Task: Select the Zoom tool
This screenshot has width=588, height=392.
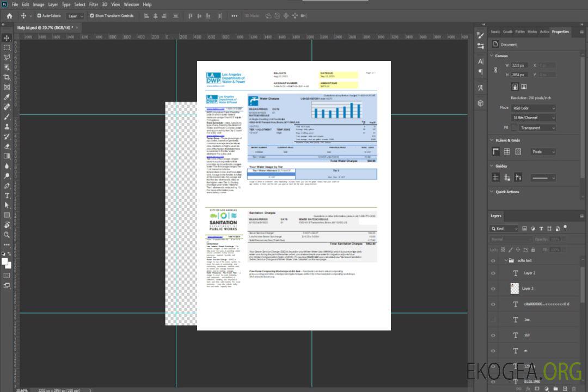Action: [7, 235]
